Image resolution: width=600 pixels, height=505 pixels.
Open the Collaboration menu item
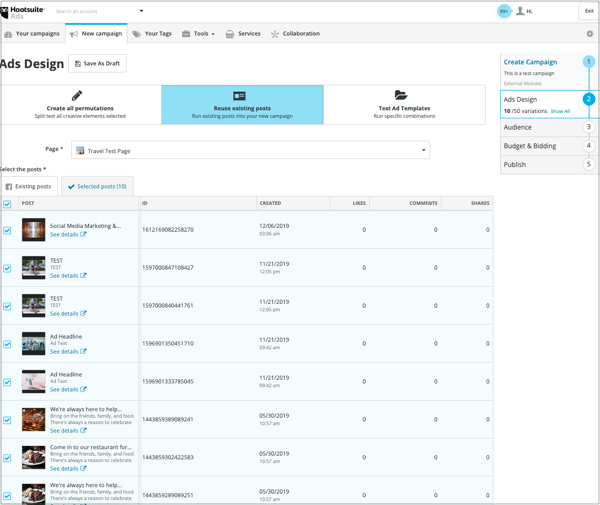click(x=295, y=34)
